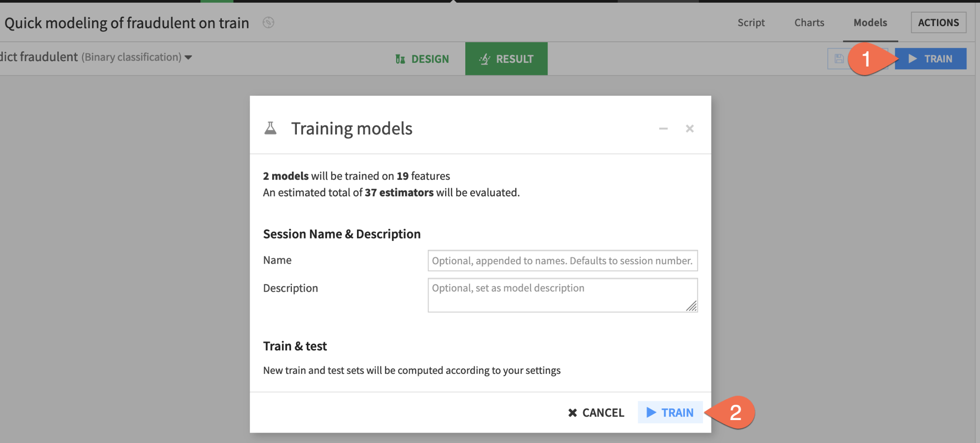Click into the Description text area
Viewport: 980px width, 443px height.
pyautogui.click(x=557, y=295)
